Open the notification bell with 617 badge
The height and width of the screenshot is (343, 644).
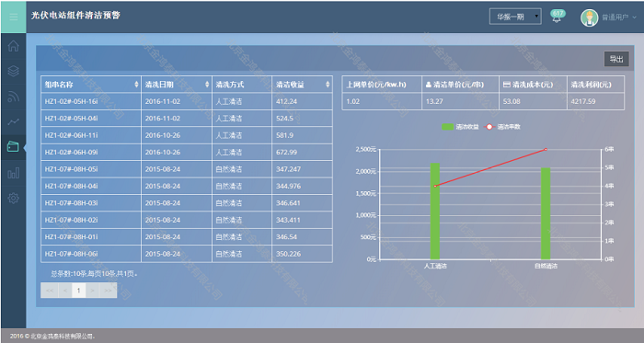pos(557,17)
